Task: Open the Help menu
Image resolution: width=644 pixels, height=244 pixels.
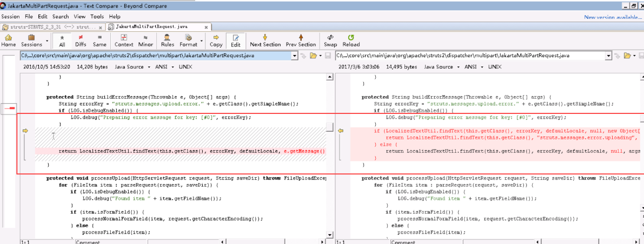Action: pyautogui.click(x=115, y=16)
